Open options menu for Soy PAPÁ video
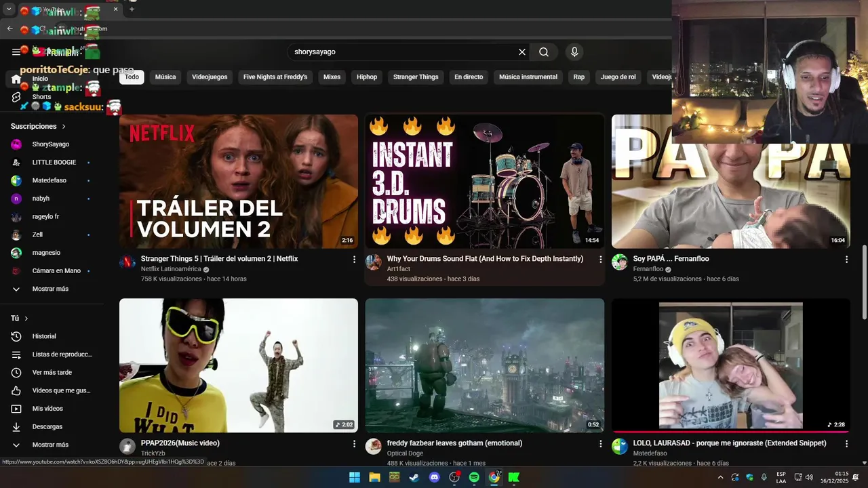The width and height of the screenshot is (868, 488). point(846,259)
